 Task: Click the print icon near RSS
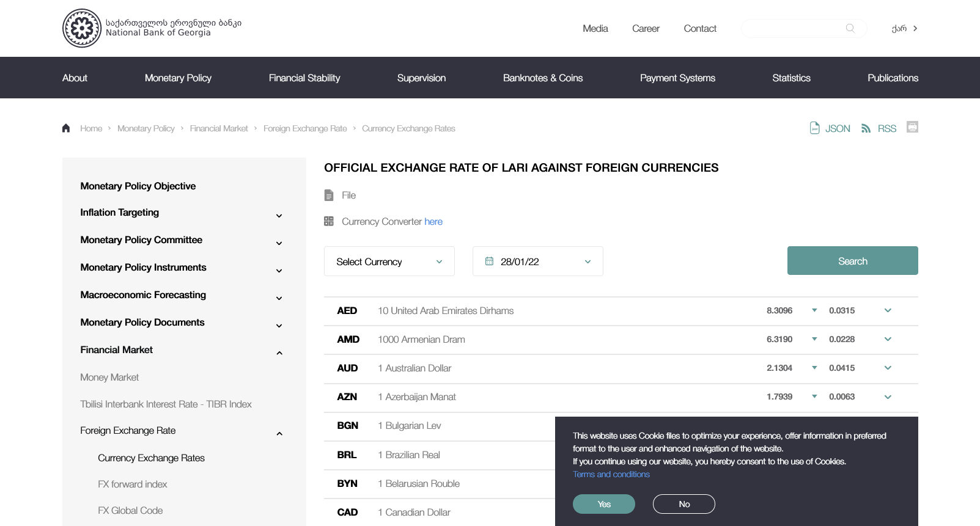[x=912, y=127]
